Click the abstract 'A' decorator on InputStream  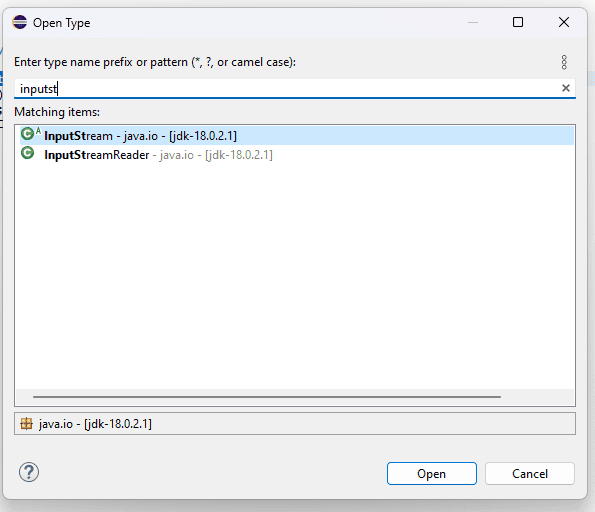(x=38, y=131)
